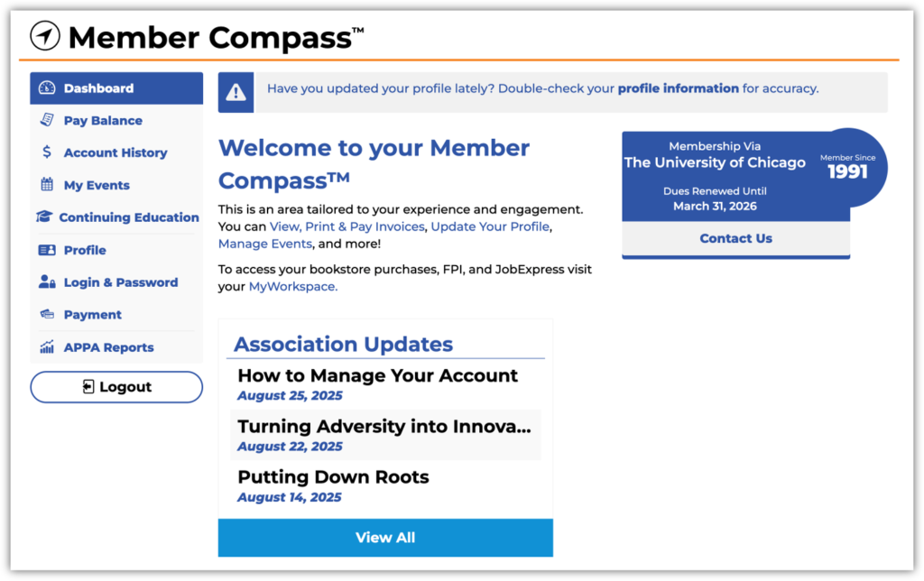Click the Payment credit card icon
The width and height of the screenshot is (924, 581).
(x=47, y=315)
